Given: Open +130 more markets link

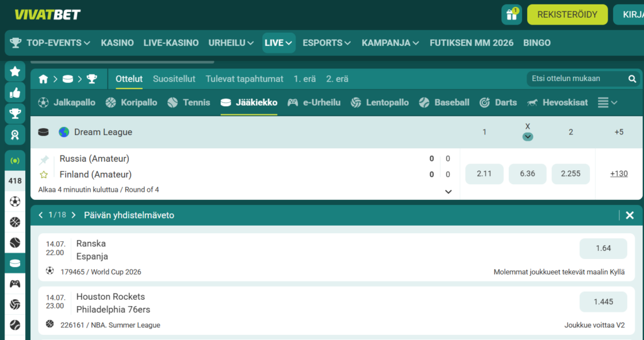Looking at the screenshot, I should tap(619, 173).
